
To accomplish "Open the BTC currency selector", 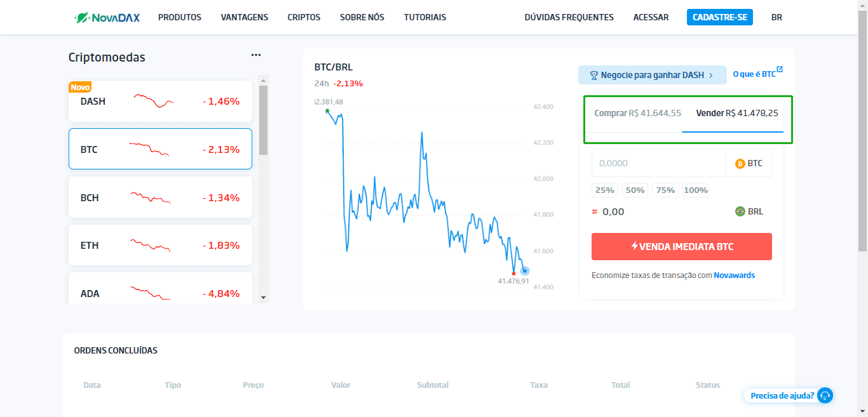I will pos(749,163).
